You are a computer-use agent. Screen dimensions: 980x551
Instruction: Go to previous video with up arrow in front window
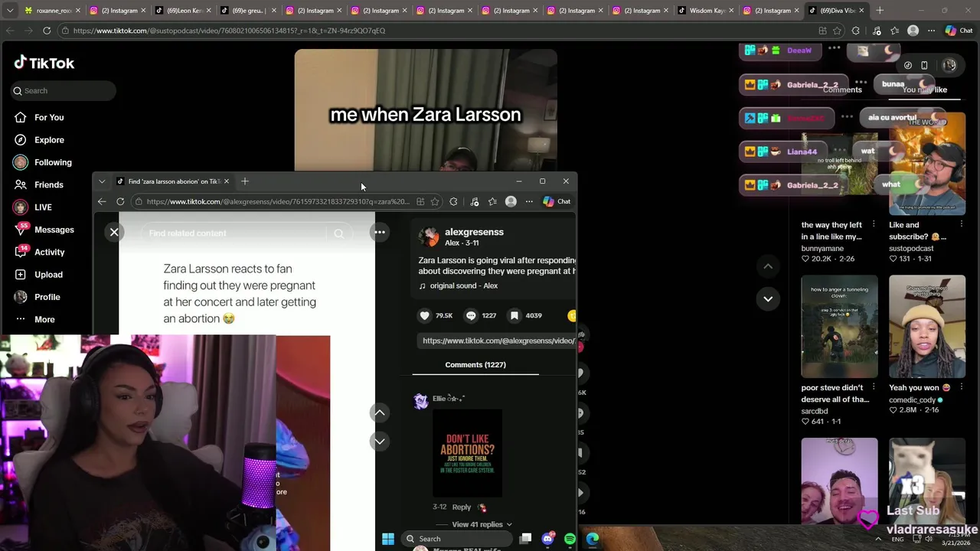click(379, 412)
